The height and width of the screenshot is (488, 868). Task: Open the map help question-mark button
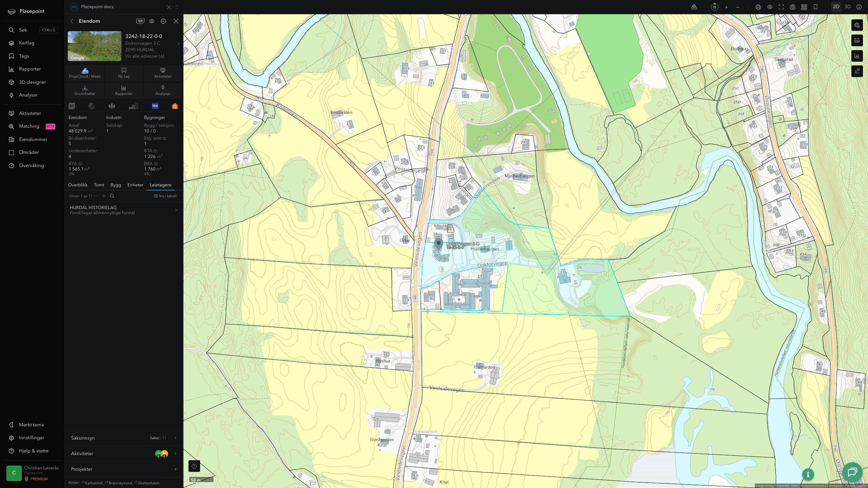click(x=194, y=466)
